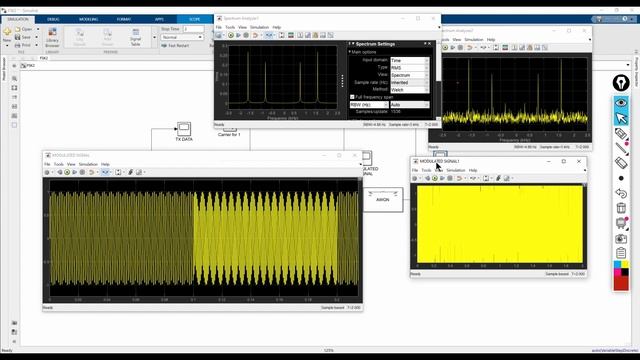Click the Save button in ribbon
Image resolution: width=640 pixels, height=360 pixels.
(x=23, y=37)
